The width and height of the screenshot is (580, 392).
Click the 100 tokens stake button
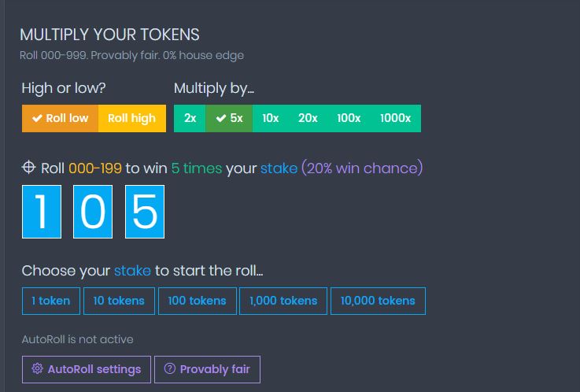[x=197, y=301]
